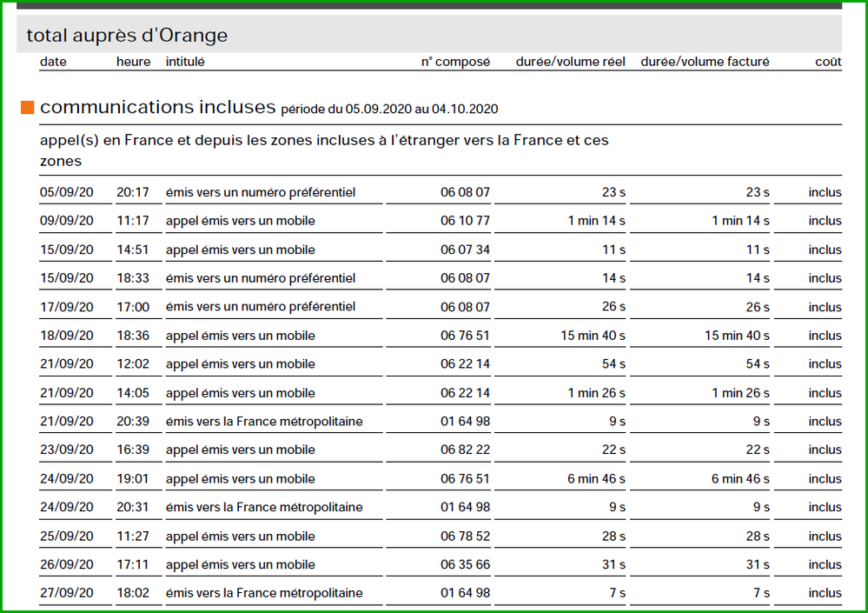This screenshot has height=613, width=868.
Task: Select time 14:51
Action: point(133,250)
